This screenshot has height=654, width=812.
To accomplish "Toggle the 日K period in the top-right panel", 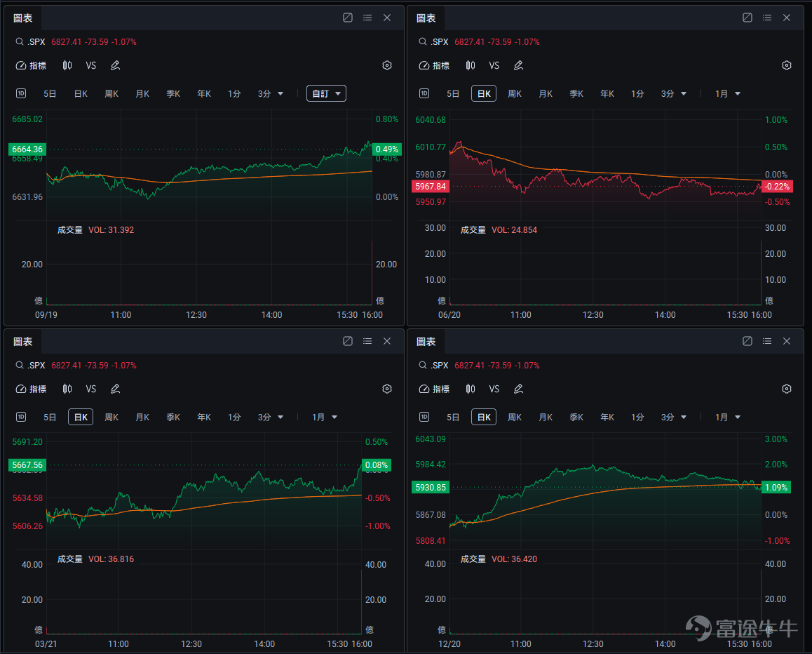I will (484, 93).
